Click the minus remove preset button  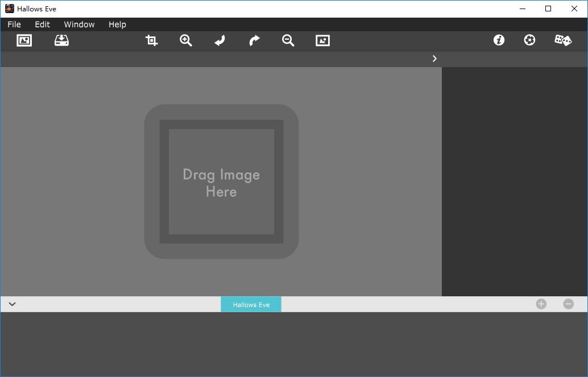(x=569, y=304)
